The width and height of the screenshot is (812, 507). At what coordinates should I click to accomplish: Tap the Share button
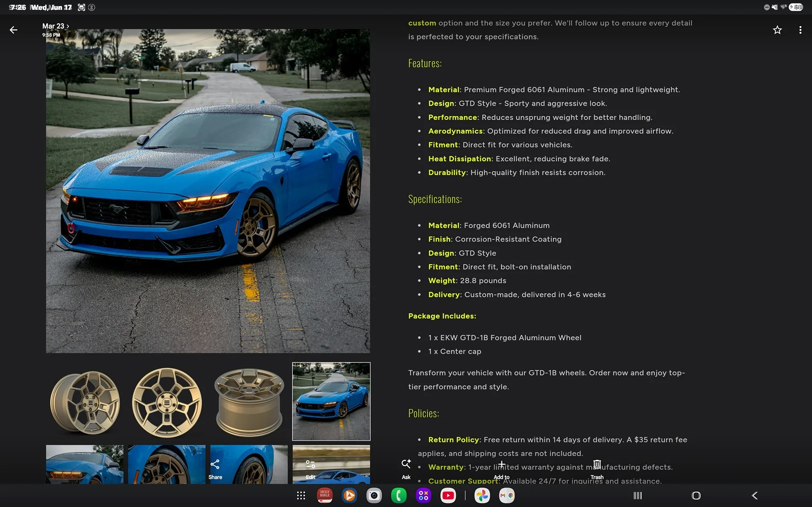pos(215,469)
